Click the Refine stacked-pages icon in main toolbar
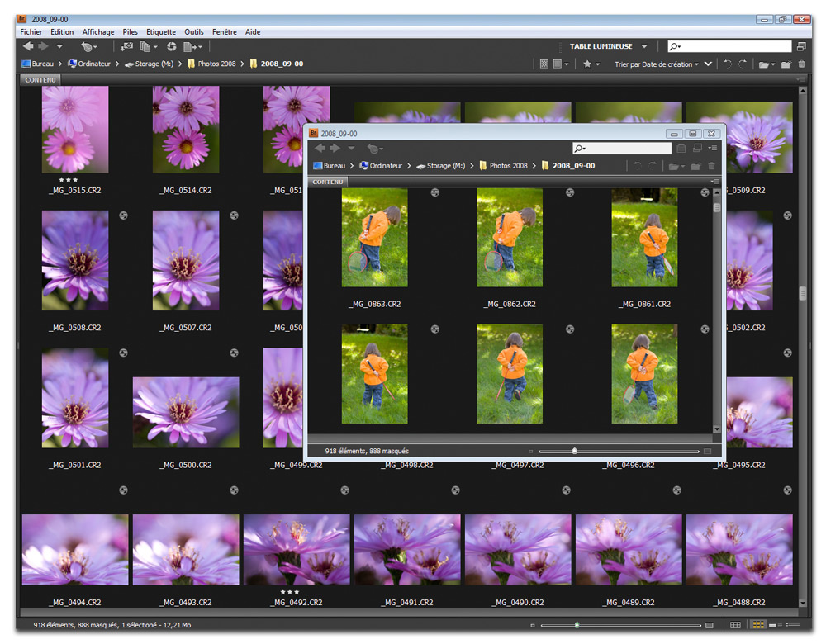This screenshot has width=826, height=644. [145, 47]
